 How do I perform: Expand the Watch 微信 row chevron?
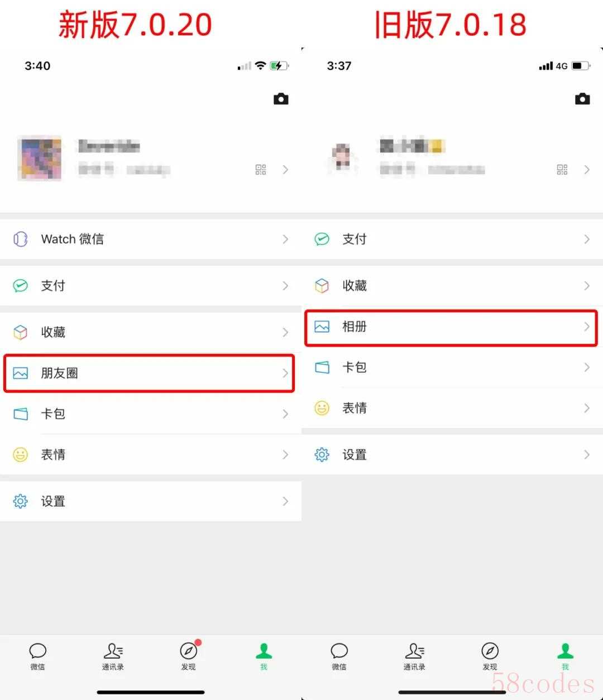pyautogui.click(x=285, y=239)
